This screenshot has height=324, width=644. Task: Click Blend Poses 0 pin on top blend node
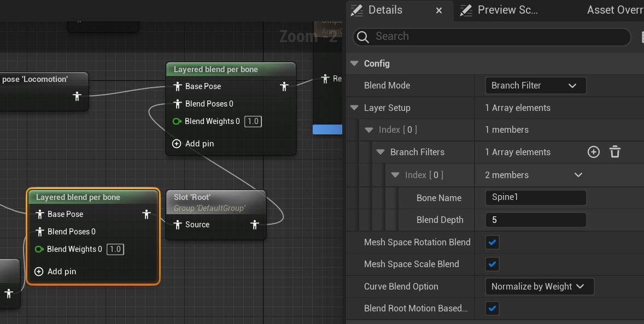click(177, 104)
